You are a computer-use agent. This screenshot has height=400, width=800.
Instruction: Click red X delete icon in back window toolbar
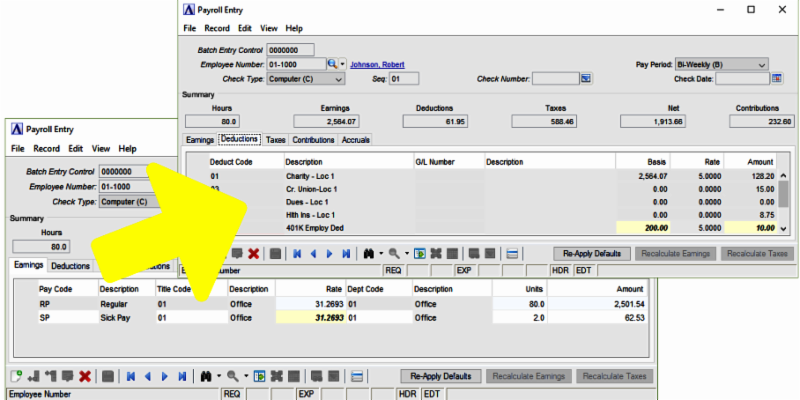[x=85, y=376]
